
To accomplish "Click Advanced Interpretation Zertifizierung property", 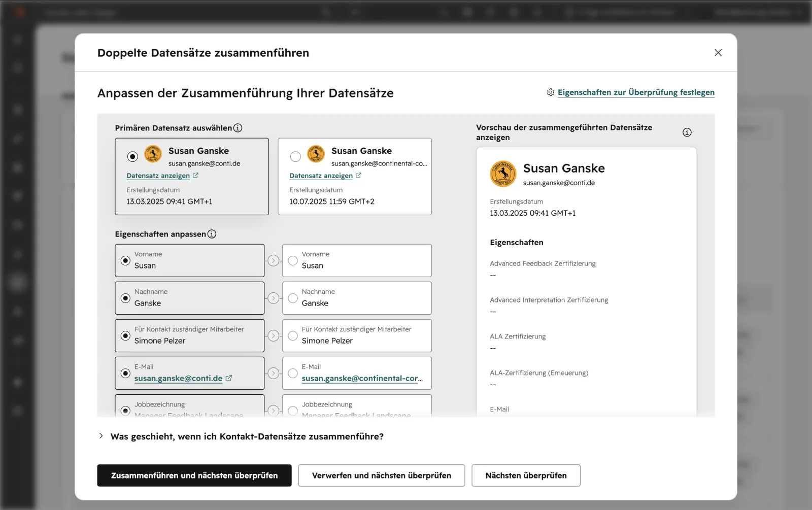I will click(549, 300).
